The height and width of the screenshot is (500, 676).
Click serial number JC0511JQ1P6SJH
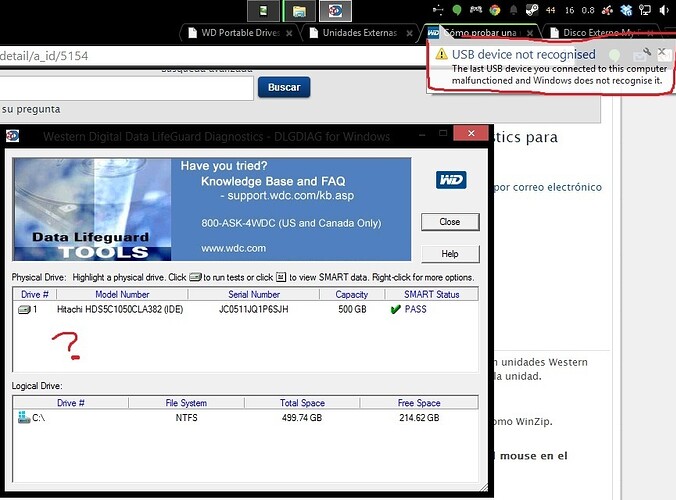254,309
